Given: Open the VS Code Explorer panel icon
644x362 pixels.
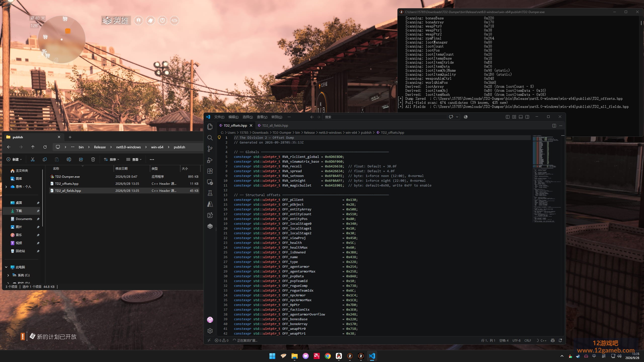Looking at the screenshot, I should 210,127.
